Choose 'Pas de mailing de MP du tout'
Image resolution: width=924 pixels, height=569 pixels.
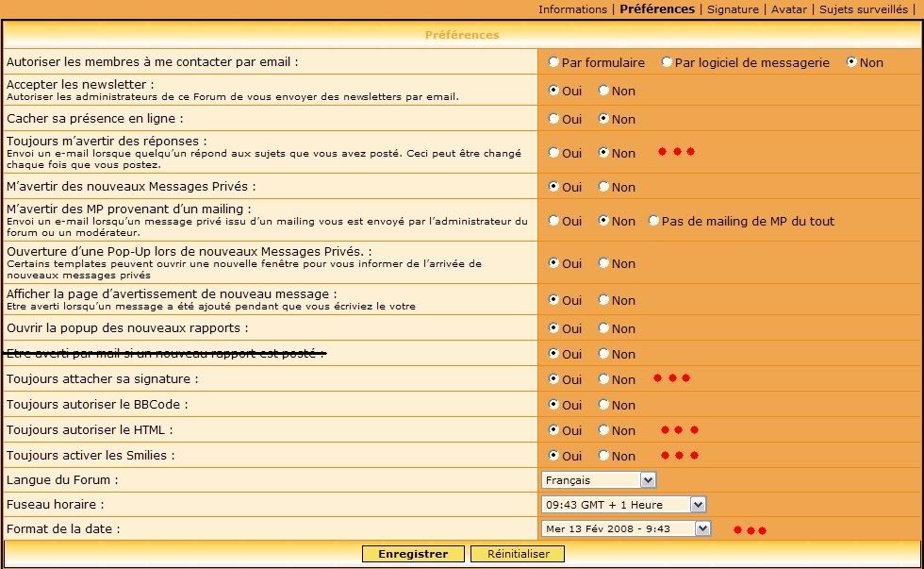[x=653, y=221]
